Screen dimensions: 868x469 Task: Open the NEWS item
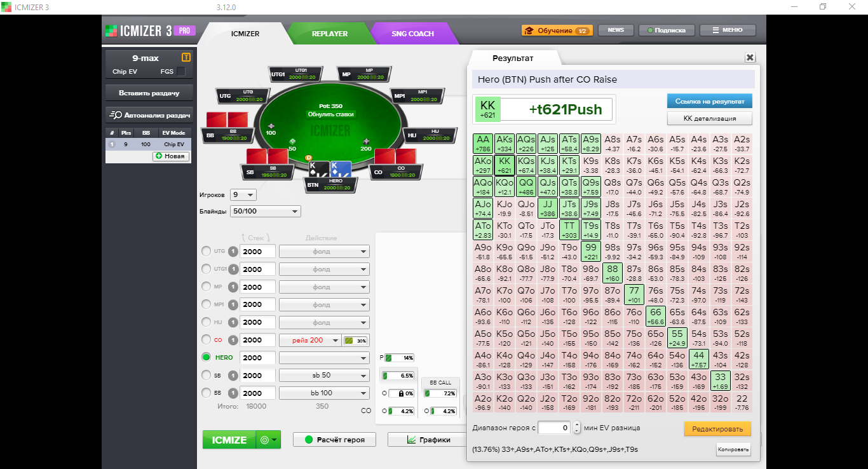click(616, 31)
